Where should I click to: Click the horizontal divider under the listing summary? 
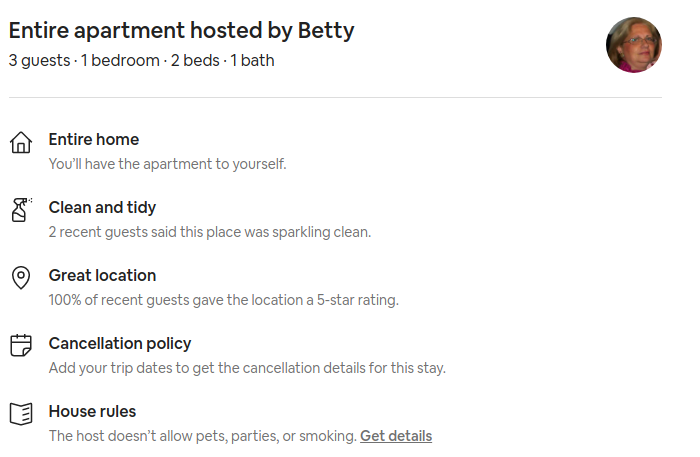pos(335,97)
